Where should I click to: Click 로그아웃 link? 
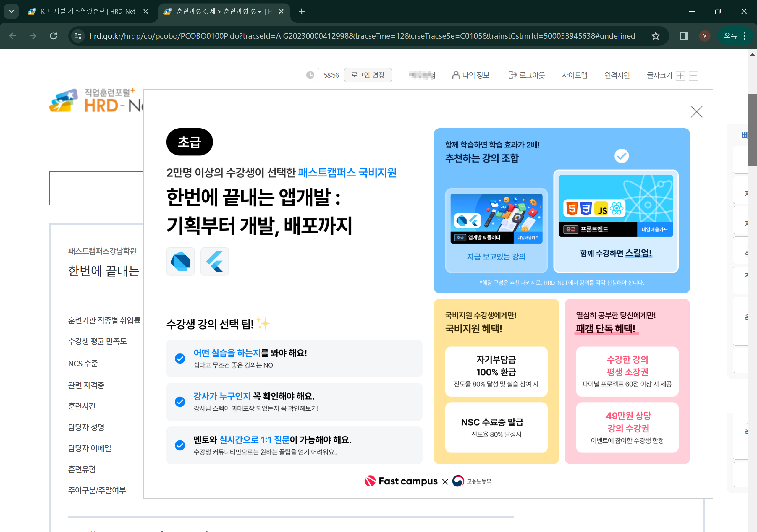point(527,75)
